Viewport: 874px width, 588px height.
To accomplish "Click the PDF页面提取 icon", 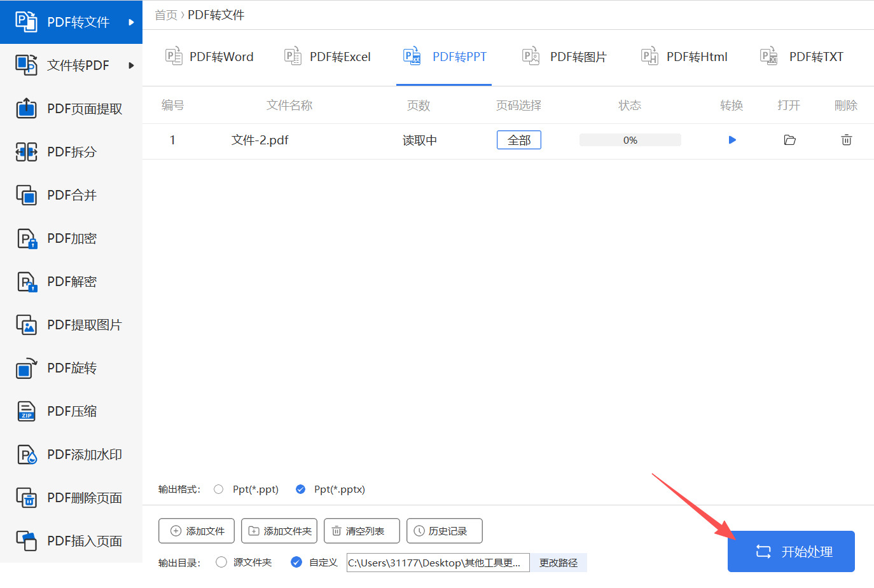I will (x=26, y=108).
